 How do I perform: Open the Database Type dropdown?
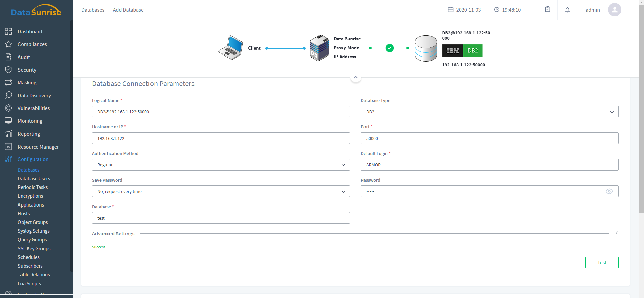pyautogui.click(x=489, y=112)
